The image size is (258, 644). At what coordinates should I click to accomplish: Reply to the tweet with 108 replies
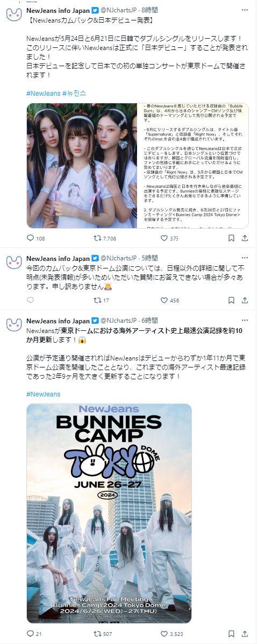click(x=30, y=238)
